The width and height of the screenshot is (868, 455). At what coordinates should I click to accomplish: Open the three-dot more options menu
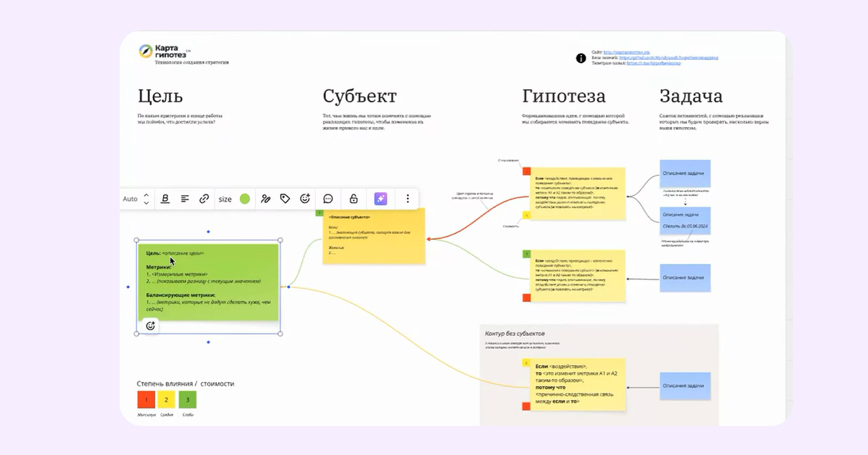point(408,199)
